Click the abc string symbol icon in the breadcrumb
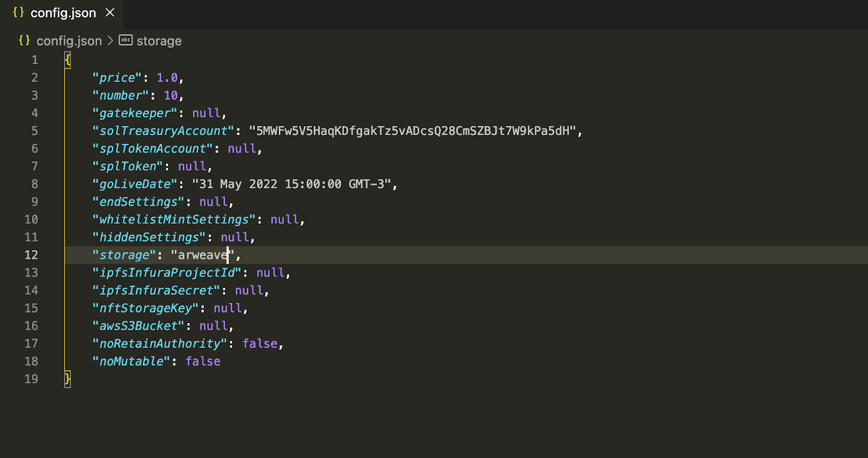The image size is (868, 458). pyautogui.click(x=126, y=40)
